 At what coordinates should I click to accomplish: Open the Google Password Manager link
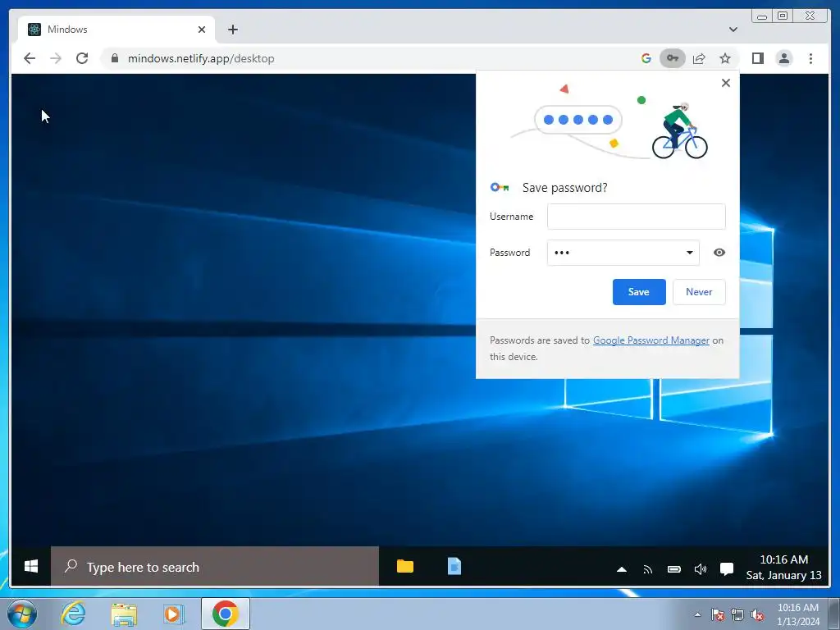[x=651, y=340]
